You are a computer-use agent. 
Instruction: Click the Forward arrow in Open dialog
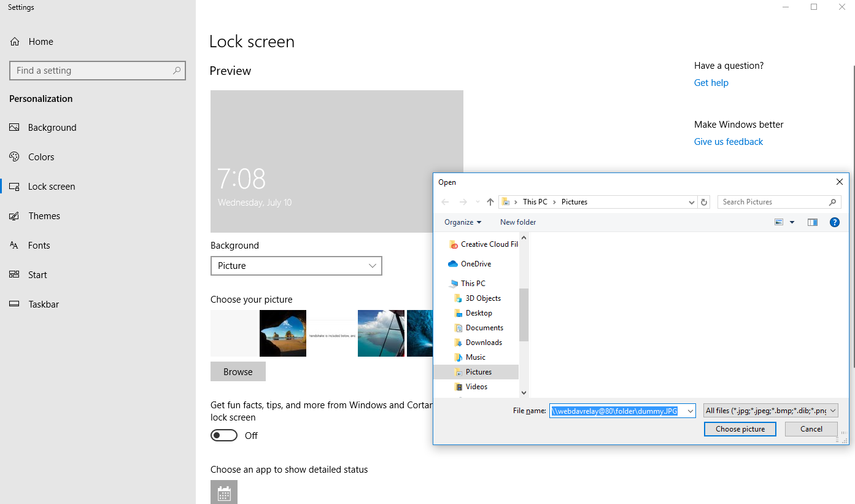coord(463,202)
